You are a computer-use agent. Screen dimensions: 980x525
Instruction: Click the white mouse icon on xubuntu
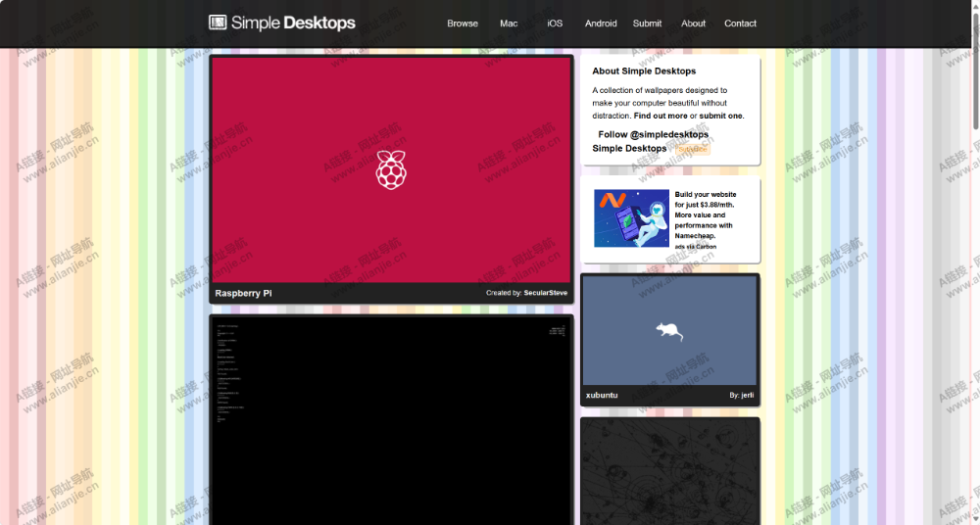668,331
